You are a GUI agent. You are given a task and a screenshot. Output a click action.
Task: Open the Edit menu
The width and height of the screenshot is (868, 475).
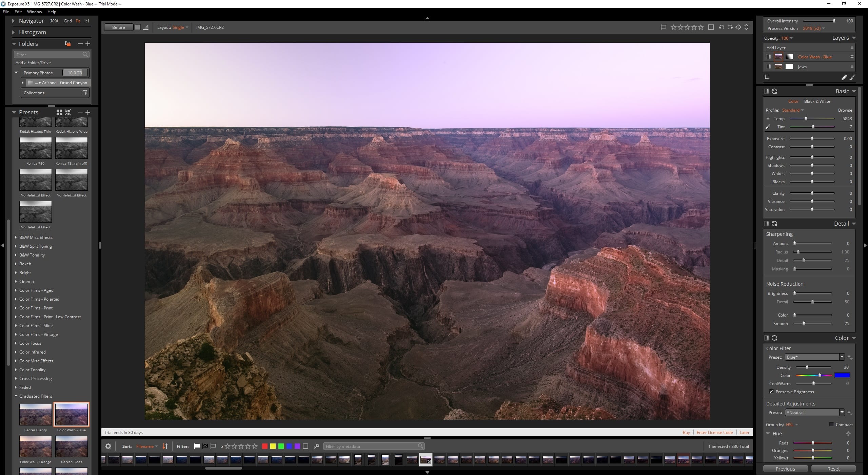click(18, 12)
